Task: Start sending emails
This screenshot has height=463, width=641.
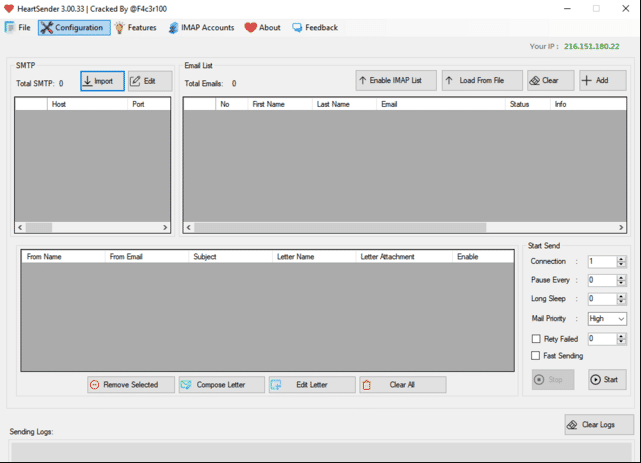Action: (x=607, y=380)
